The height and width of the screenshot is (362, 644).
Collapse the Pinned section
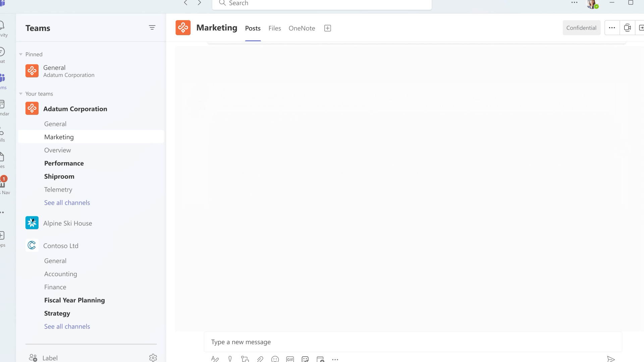pyautogui.click(x=21, y=54)
